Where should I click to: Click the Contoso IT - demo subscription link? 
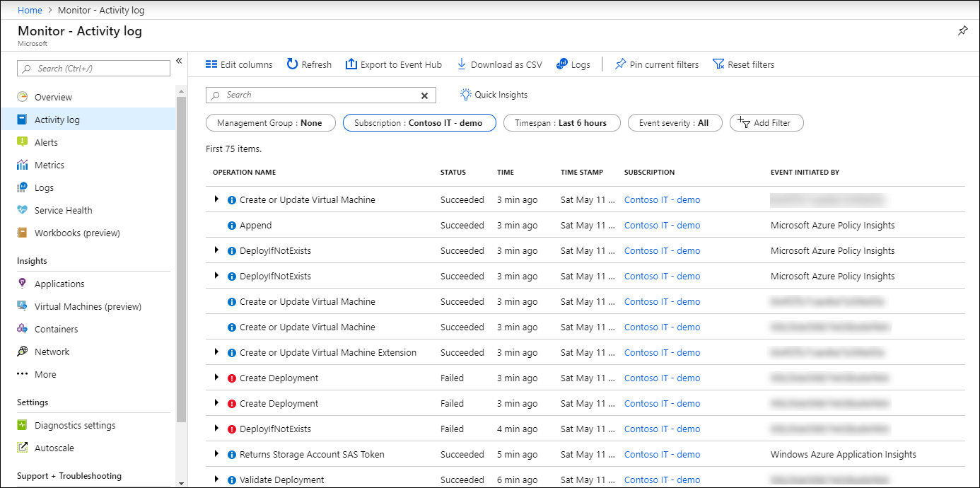[x=661, y=199]
